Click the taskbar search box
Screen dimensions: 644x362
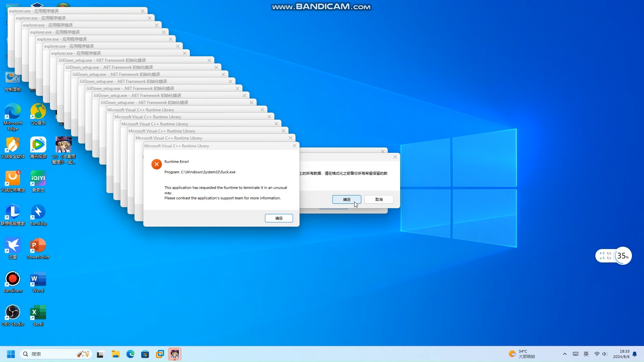56,354
